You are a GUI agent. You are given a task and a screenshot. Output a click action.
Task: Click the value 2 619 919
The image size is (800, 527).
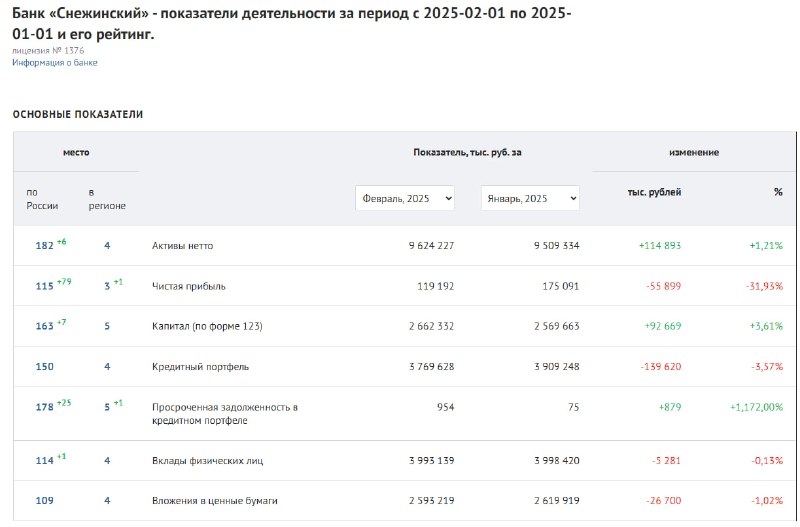557,500
